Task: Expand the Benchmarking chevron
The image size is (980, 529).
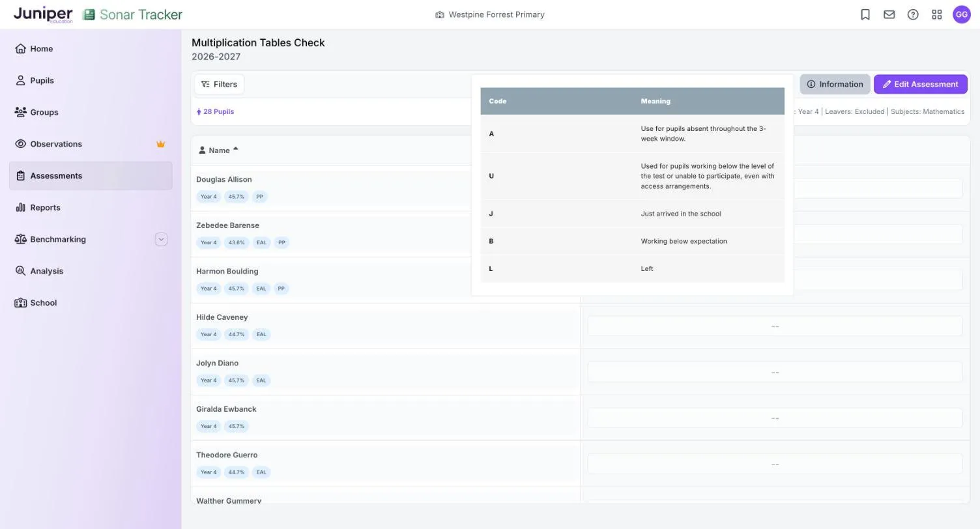Action: tap(161, 239)
